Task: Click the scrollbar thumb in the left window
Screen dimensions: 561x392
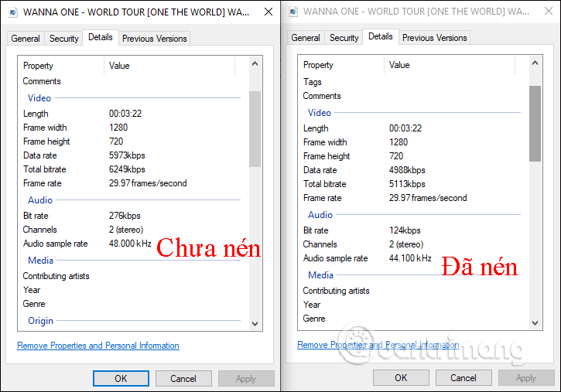Action: tap(255, 129)
